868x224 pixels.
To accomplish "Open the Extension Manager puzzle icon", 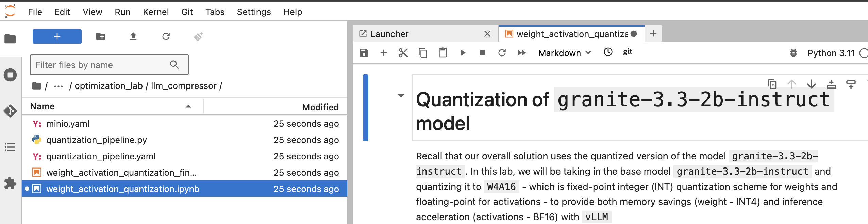I will point(10,183).
